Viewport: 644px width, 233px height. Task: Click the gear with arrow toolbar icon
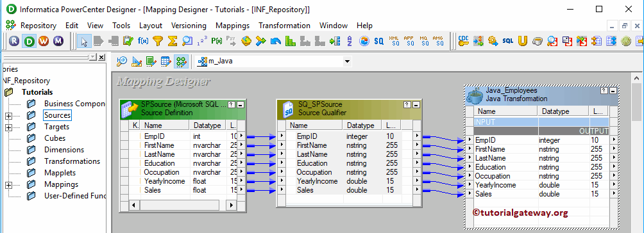point(493,41)
